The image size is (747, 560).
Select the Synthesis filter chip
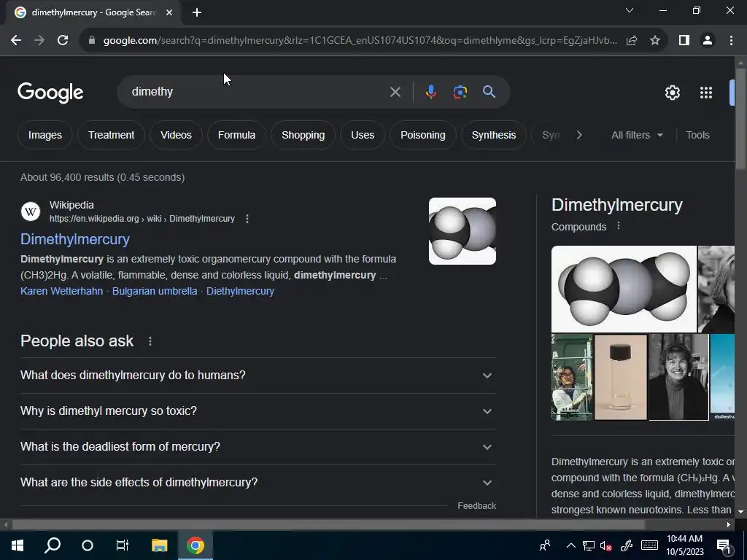point(494,135)
